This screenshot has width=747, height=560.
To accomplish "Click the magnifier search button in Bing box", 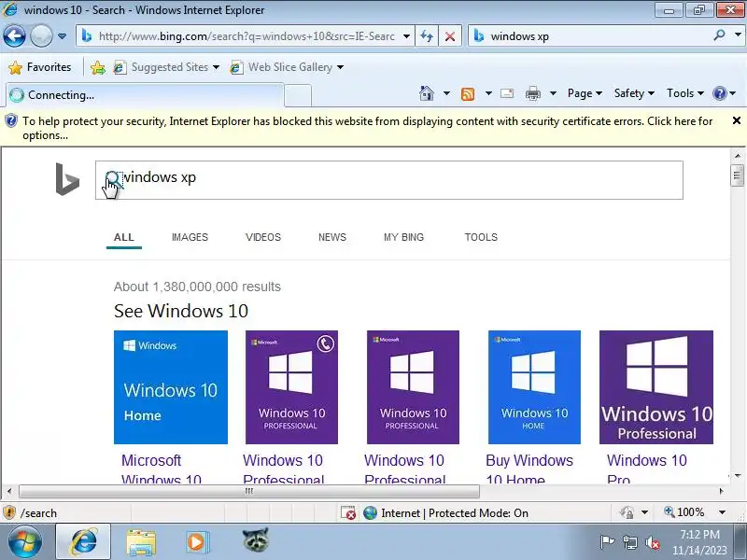I will pyautogui.click(x=113, y=180).
